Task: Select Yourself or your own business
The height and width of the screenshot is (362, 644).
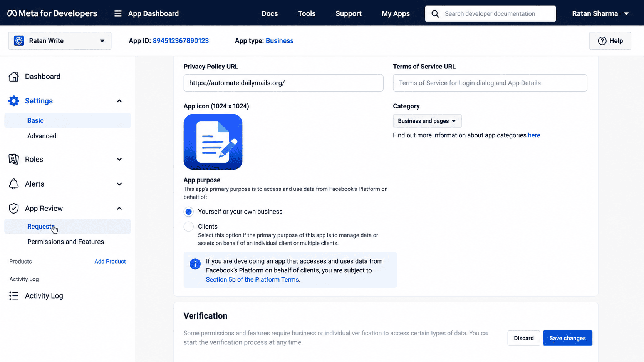Action: [188, 212]
